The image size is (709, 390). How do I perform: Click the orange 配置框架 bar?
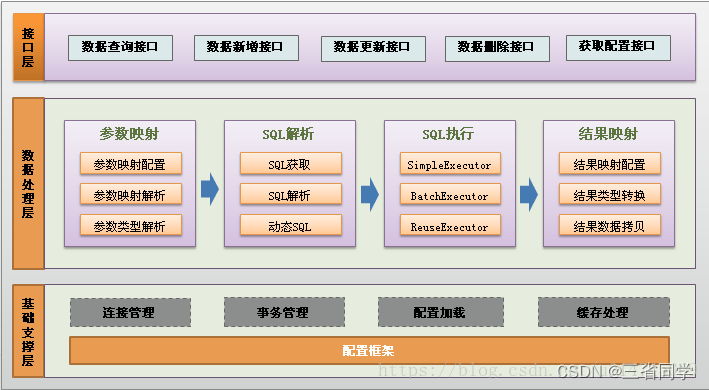(x=369, y=350)
